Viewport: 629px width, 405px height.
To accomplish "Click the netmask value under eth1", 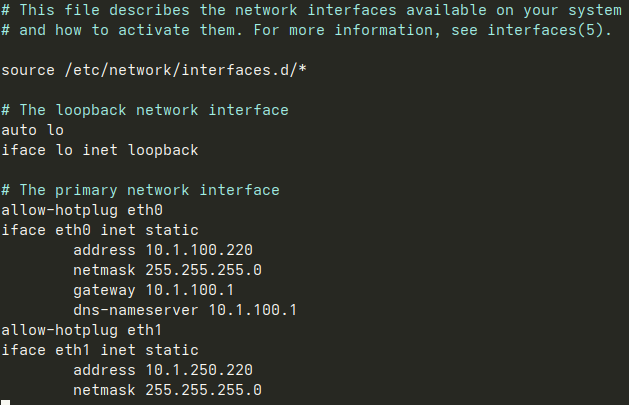I will click(x=203, y=390).
